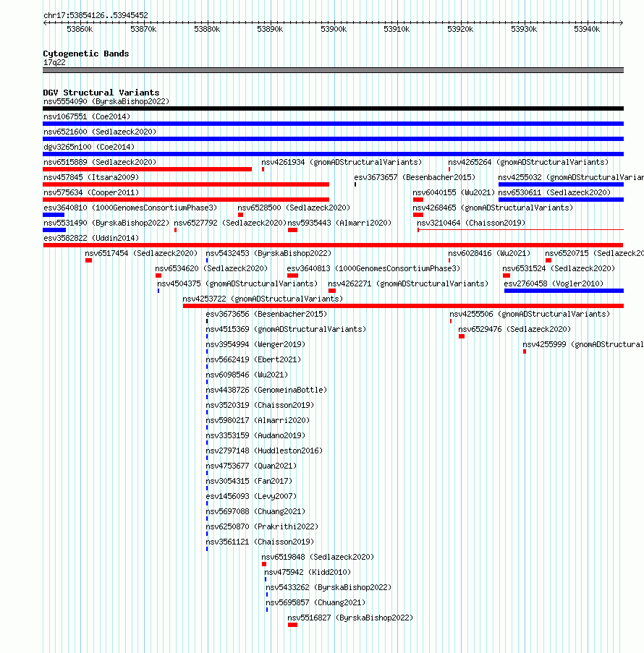Viewport: 644px width, 653px height.
Task: Open nsv5935443 (Almarri2020) variant
Action: point(339,223)
